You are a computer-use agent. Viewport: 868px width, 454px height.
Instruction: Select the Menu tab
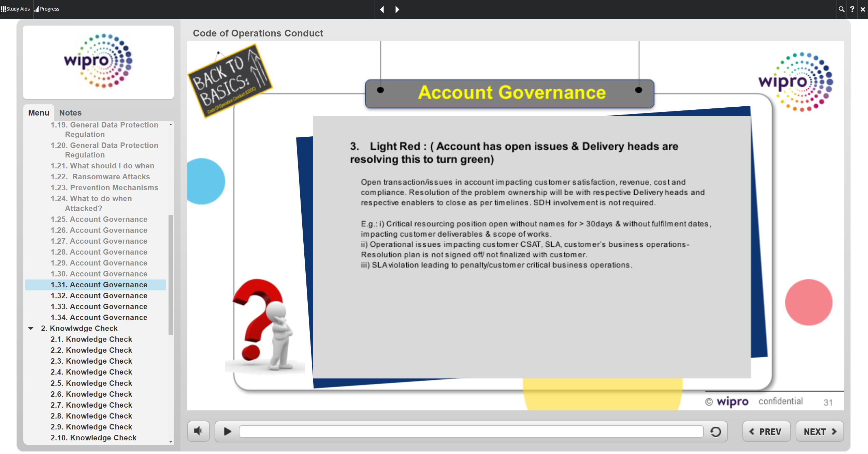click(x=39, y=112)
